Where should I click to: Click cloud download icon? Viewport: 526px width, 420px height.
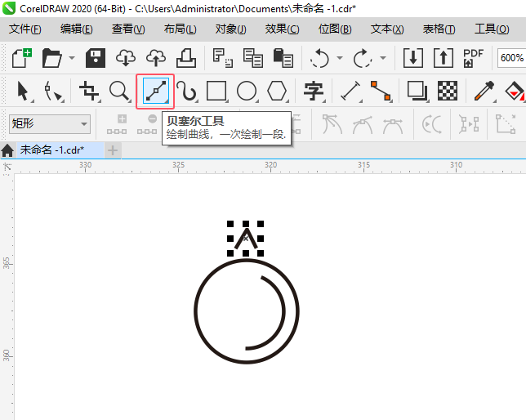[x=126, y=58]
